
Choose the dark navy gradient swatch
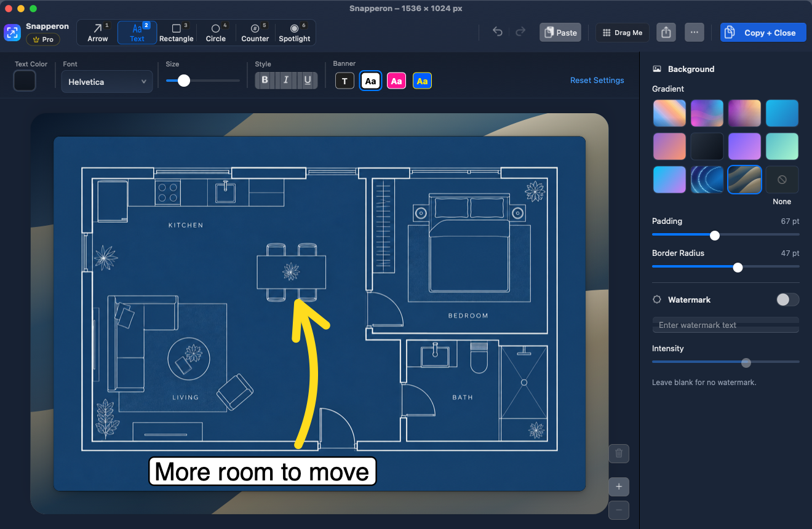click(707, 146)
